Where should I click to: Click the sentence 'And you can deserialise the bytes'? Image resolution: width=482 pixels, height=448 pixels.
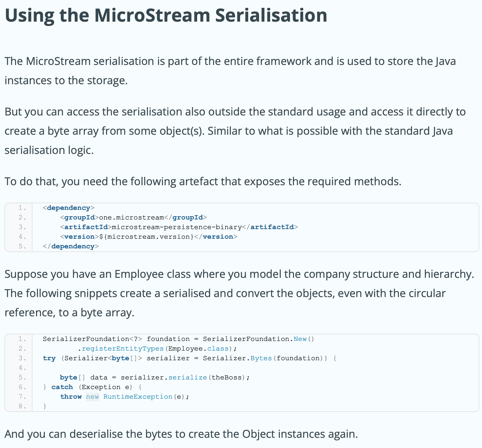tap(181, 434)
